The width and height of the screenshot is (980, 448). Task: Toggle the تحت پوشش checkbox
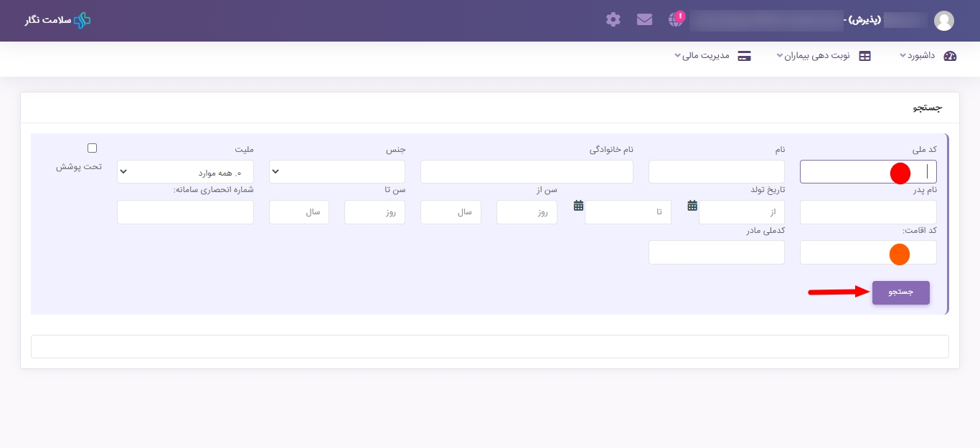tap(92, 148)
